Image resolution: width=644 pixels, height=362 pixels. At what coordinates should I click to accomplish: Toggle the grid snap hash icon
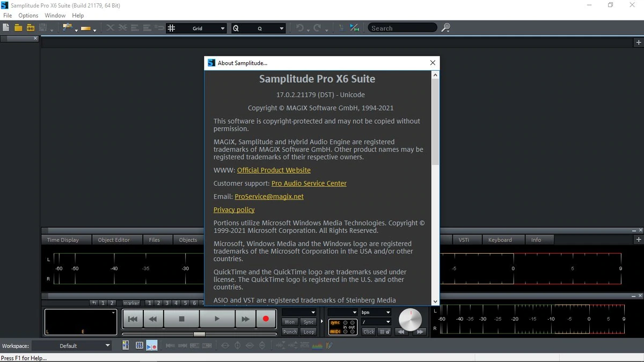pyautogui.click(x=171, y=28)
